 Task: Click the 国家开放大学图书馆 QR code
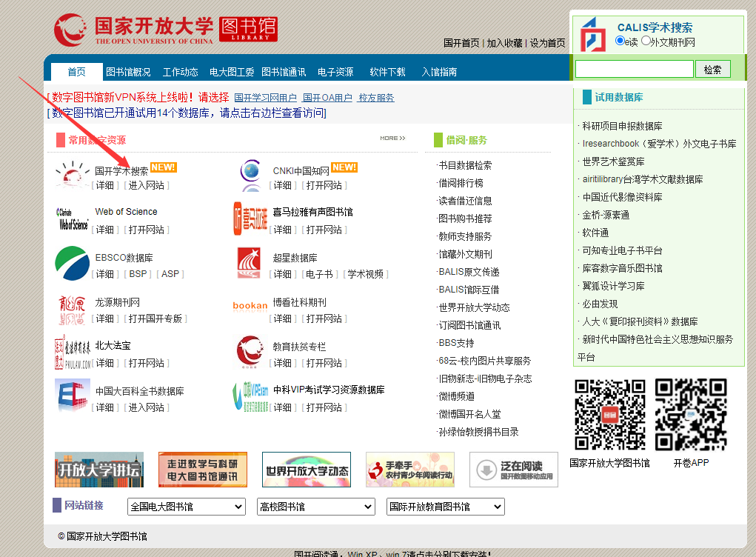point(610,415)
